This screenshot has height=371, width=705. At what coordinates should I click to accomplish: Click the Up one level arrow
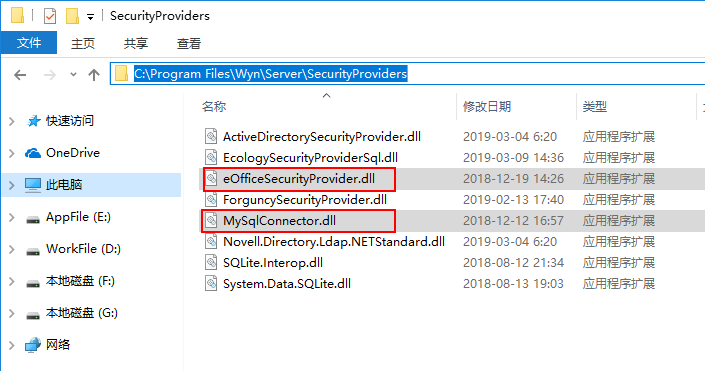pyautogui.click(x=94, y=75)
